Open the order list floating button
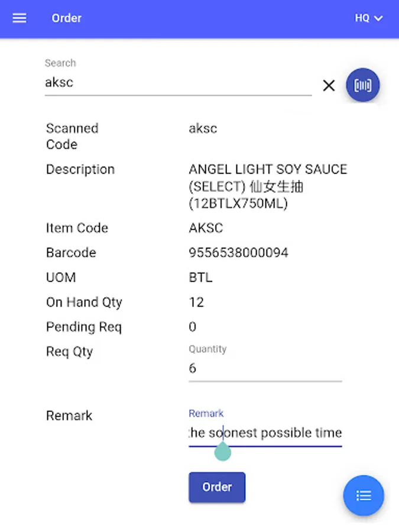This screenshot has height=532, width=399. point(364,495)
